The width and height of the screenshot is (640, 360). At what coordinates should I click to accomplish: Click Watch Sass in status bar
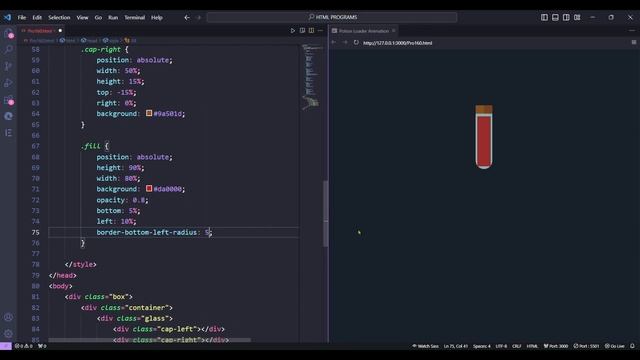pos(425,346)
